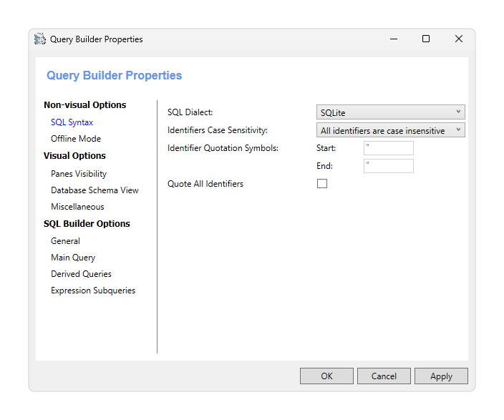This screenshot has height=420, width=504.
Task: Open the Miscellaneous visual options
Action: click(x=77, y=207)
